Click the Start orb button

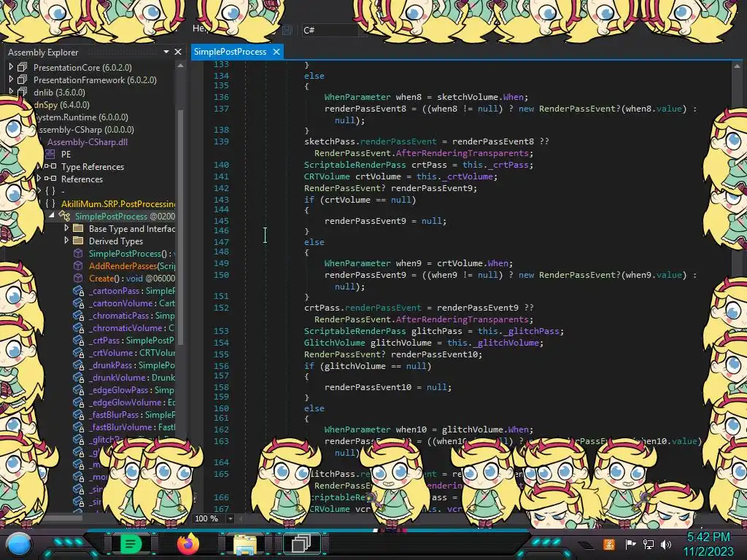19,545
